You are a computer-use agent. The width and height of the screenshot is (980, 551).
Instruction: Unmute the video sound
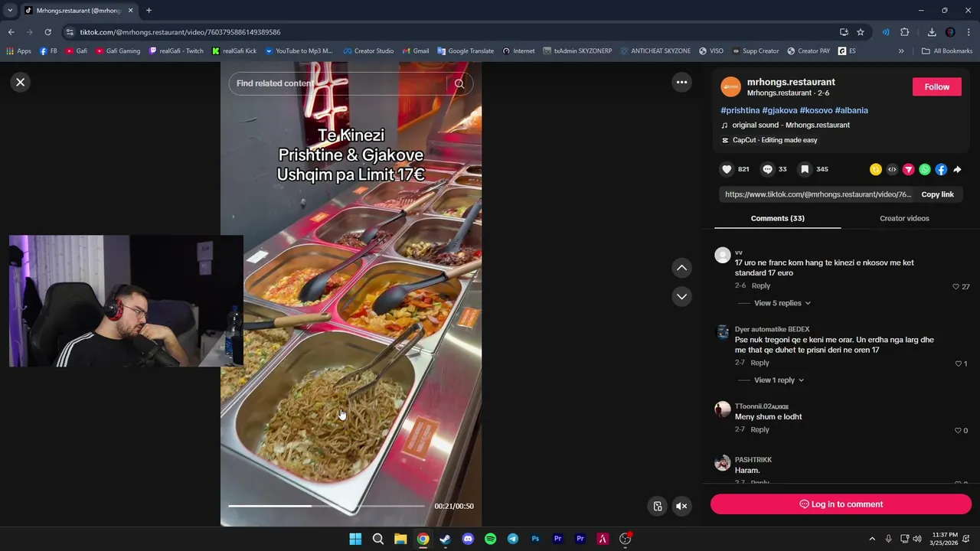click(x=681, y=506)
